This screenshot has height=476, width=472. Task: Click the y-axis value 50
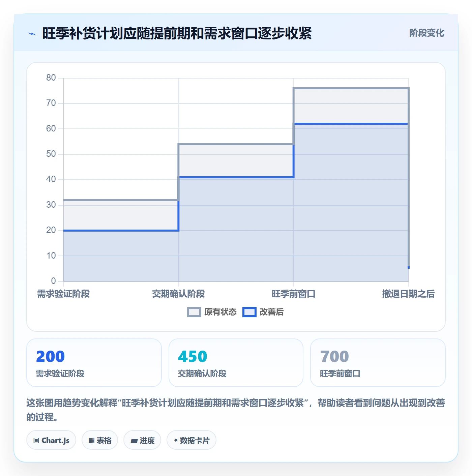[51, 154]
